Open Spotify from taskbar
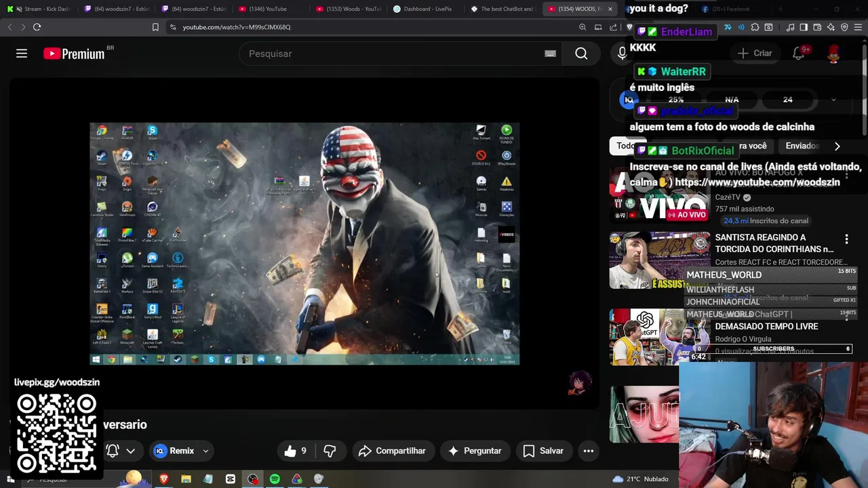 [275, 479]
